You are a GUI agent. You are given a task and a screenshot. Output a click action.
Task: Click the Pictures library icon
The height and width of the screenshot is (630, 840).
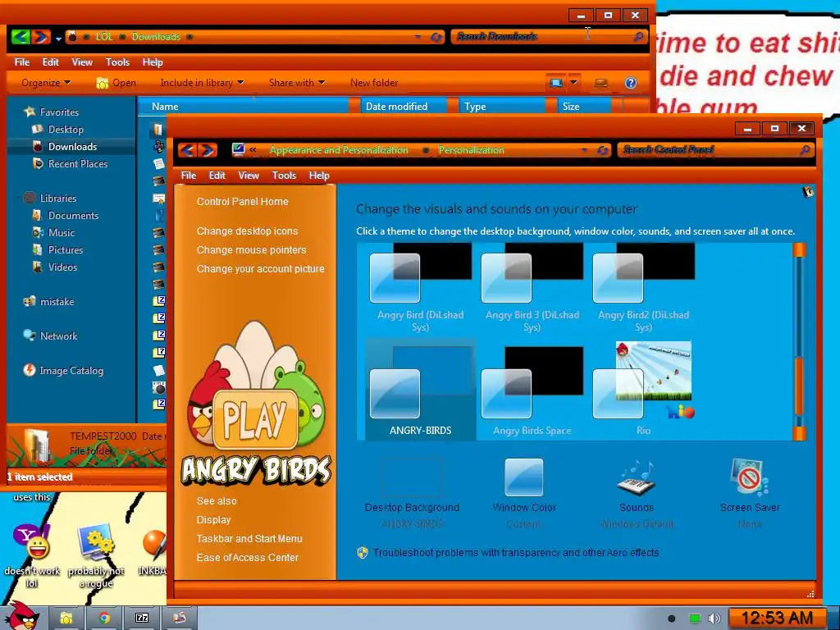pos(37,249)
